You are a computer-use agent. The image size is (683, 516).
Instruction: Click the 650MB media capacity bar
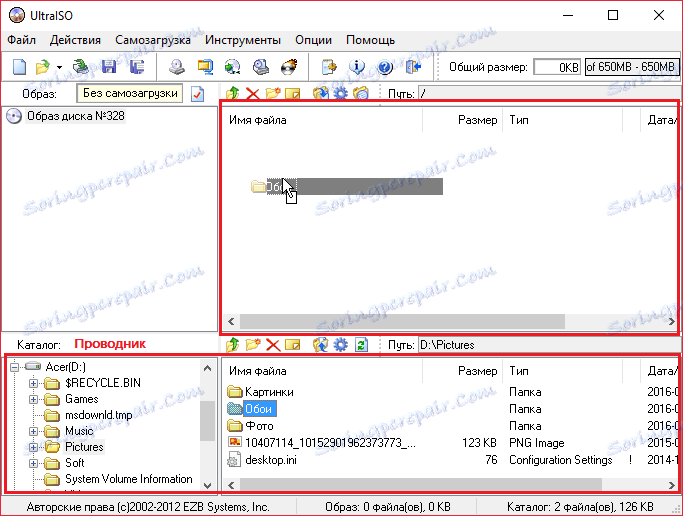point(632,67)
